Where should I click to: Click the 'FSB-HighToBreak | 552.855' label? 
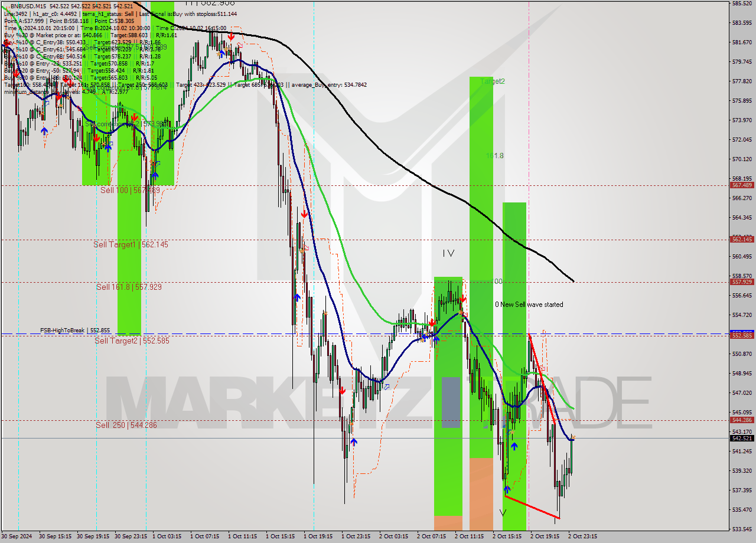75,331
